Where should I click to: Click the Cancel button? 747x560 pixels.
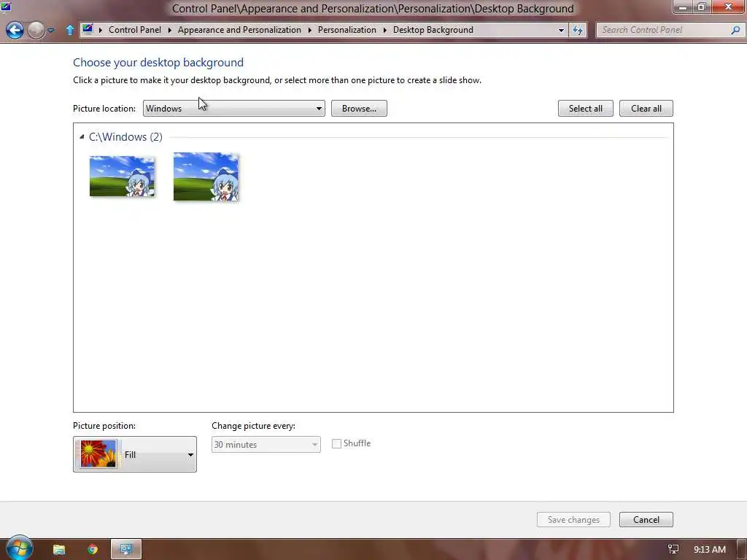coord(646,519)
